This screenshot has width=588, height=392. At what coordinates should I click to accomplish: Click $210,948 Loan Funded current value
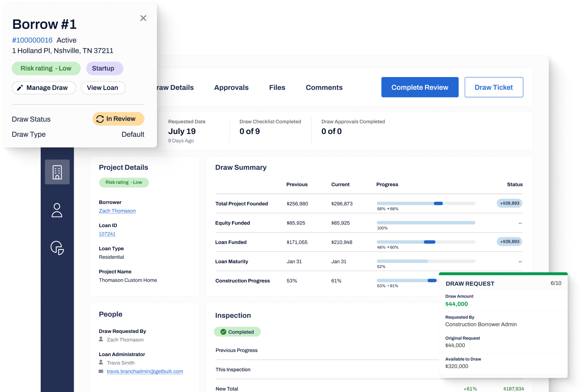click(x=342, y=242)
